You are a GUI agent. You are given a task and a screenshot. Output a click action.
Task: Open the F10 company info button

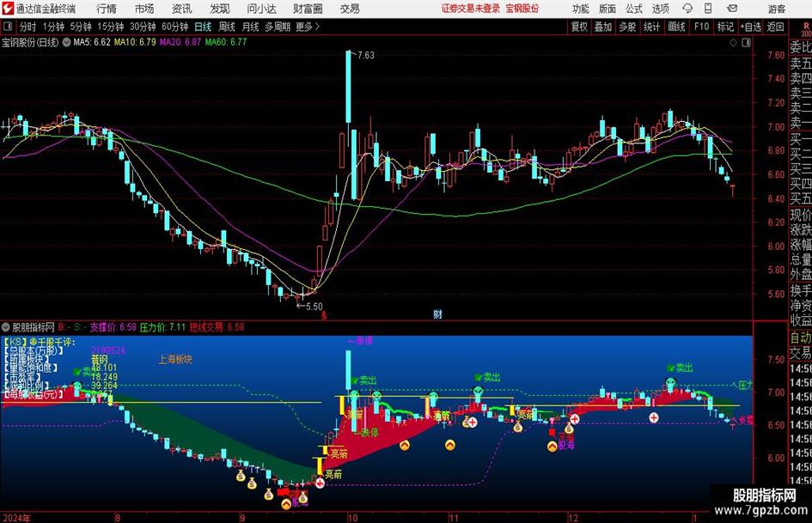[x=702, y=27]
